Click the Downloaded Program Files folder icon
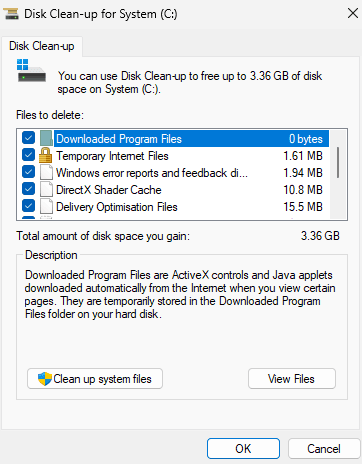The height and width of the screenshot is (464, 362). (x=46, y=139)
